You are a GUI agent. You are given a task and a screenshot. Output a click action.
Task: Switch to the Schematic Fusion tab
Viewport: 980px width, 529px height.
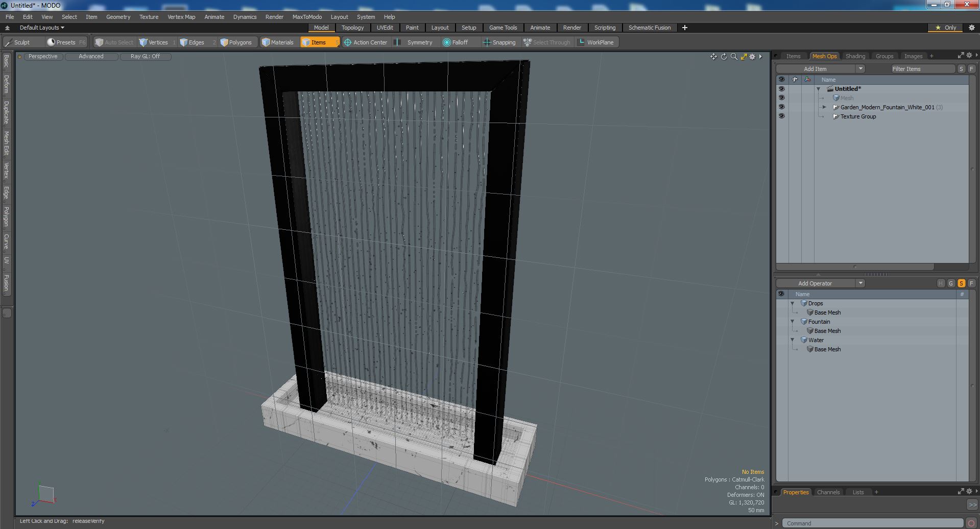649,28
